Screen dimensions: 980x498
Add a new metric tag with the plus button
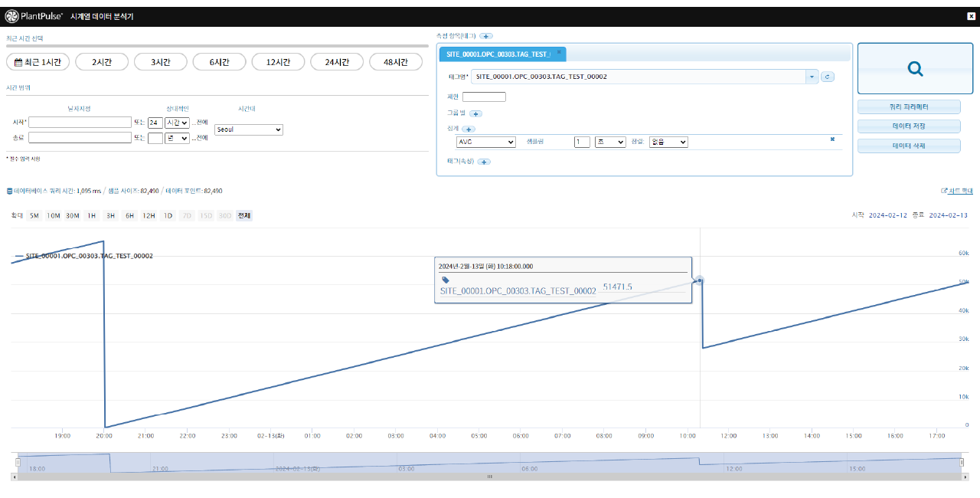click(486, 36)
